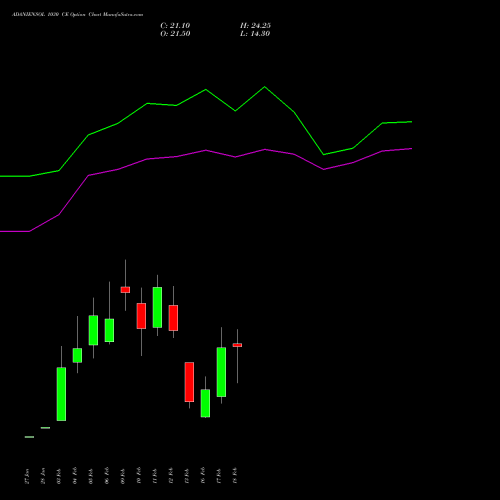500x500 pixels.
Task: Click the red candle body above 13 Feb
Action: tap(189, 382)
